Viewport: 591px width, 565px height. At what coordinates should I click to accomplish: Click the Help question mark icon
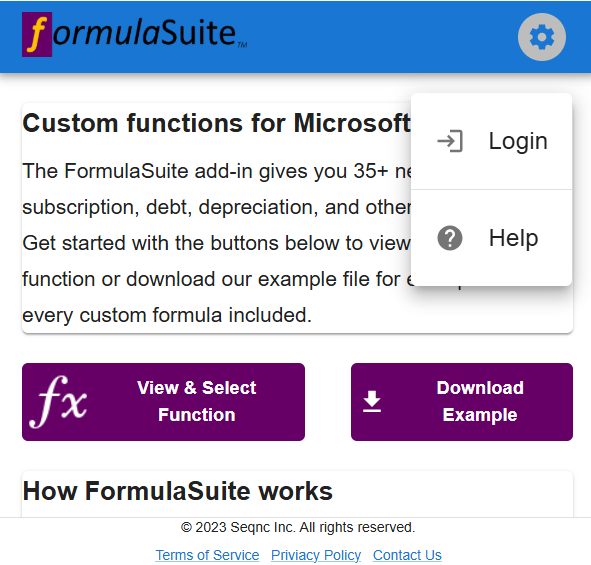tap(450, 238)
